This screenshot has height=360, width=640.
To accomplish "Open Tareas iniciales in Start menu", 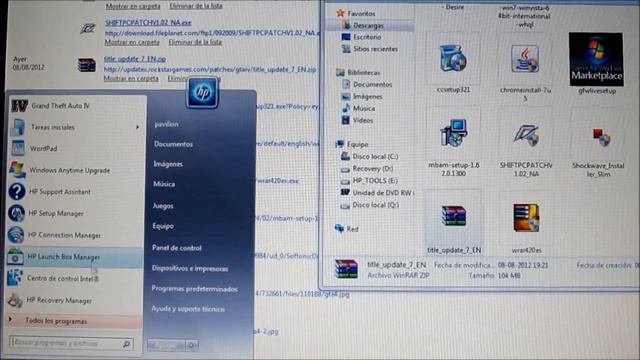I will click(x=76, y=127).
